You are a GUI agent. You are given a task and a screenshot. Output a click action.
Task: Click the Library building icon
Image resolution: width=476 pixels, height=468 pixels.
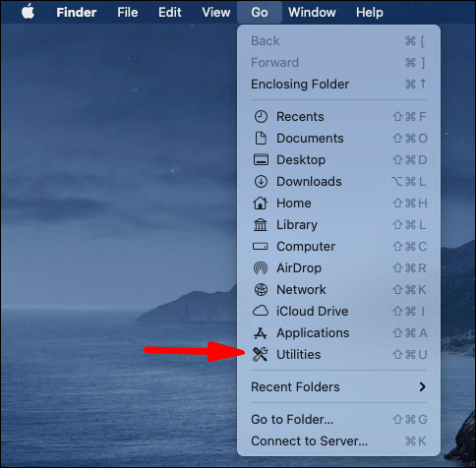(261, 225)
